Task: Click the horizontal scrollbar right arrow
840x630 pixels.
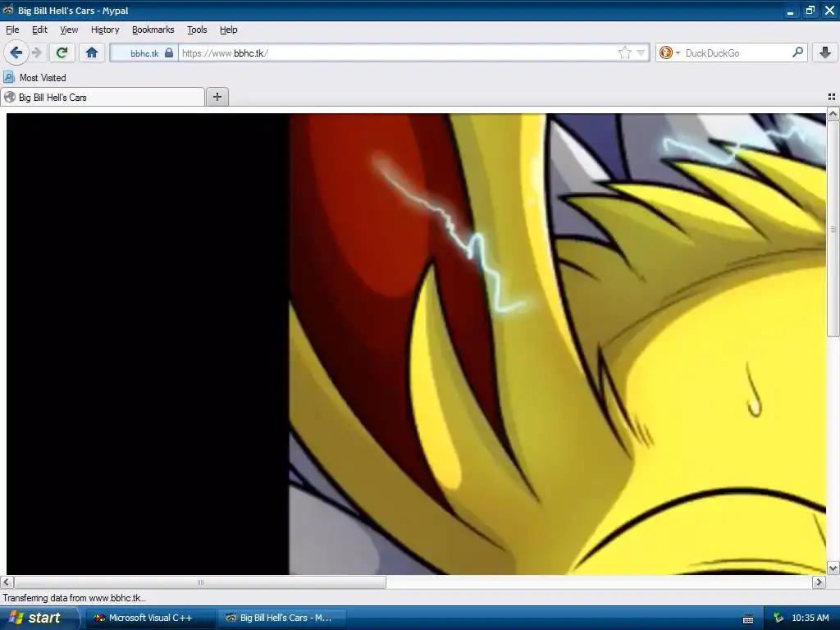Action: click(819, 582)
